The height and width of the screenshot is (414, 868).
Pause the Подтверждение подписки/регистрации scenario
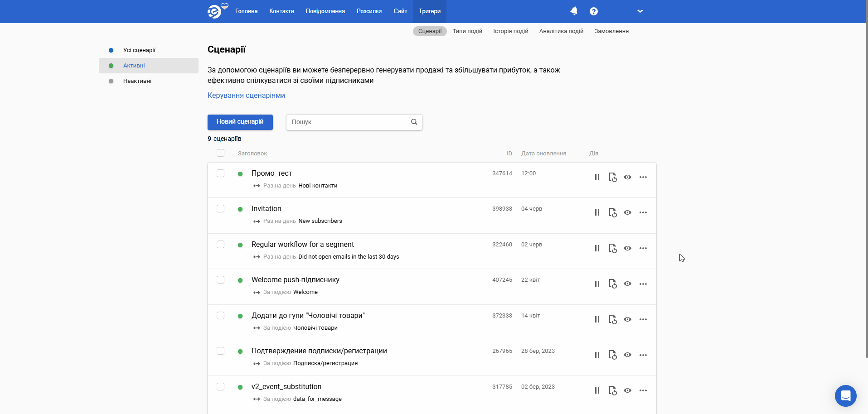(597, 355)
